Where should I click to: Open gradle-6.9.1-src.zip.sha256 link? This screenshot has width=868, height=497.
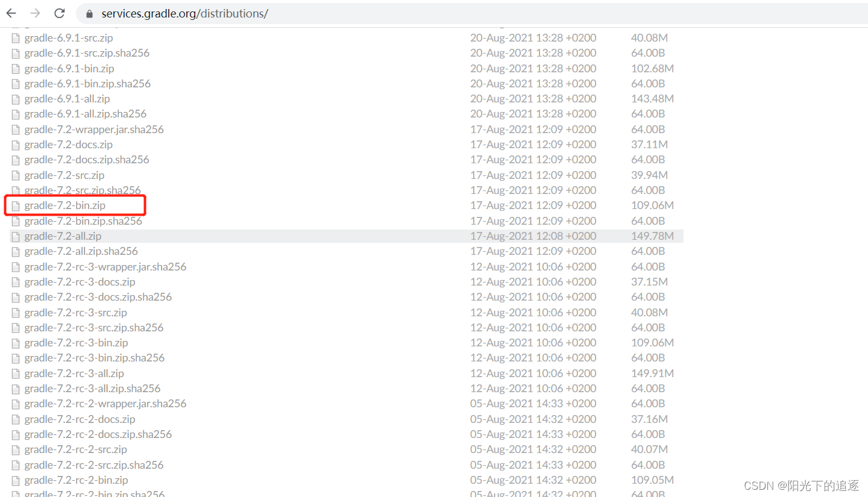pos(87,53)
